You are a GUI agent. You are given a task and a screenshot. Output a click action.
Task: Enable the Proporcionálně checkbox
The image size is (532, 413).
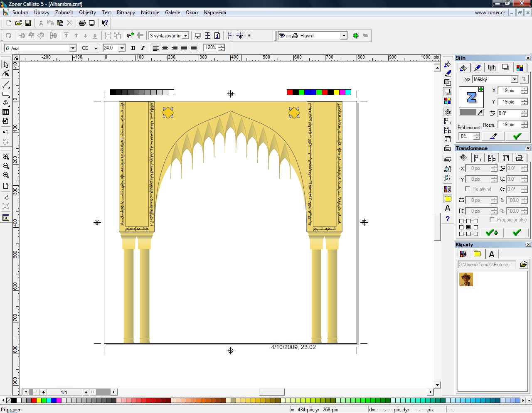[493, 220]
